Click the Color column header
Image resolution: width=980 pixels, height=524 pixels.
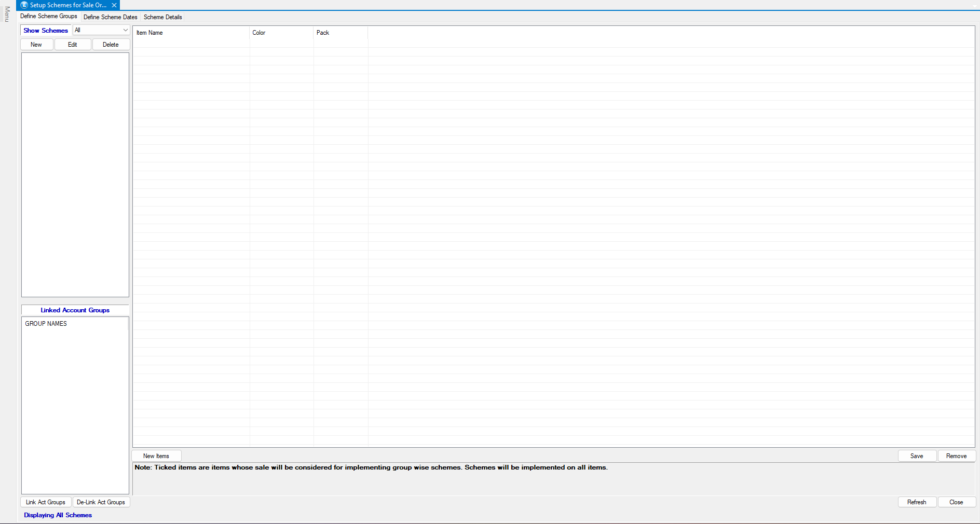[258, 33]
